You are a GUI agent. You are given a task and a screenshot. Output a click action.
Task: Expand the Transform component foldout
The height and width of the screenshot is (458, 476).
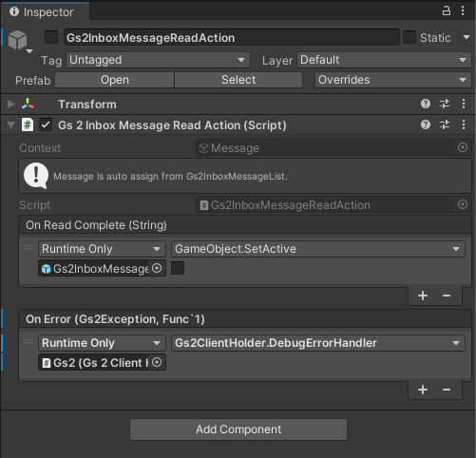(x=10, y=104)
